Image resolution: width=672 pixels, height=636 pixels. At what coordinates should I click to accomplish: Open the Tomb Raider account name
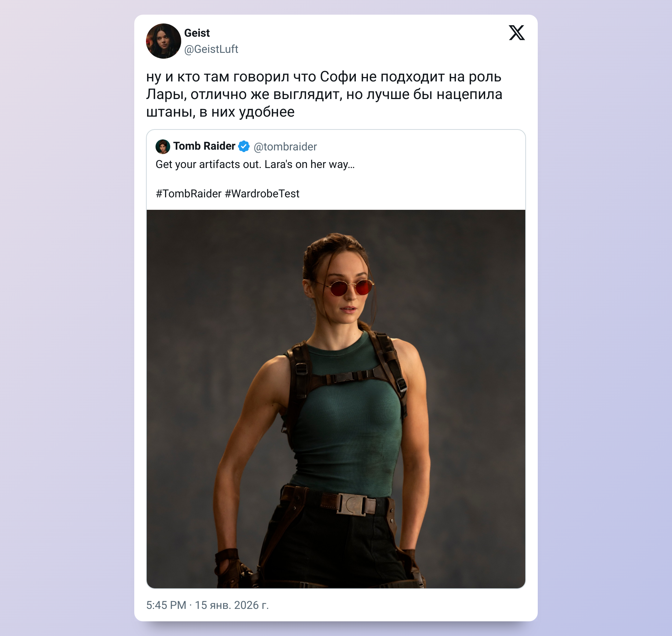204,146
